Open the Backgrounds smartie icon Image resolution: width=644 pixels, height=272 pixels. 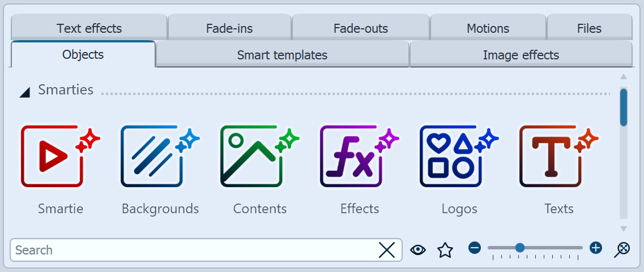(159, 157)
